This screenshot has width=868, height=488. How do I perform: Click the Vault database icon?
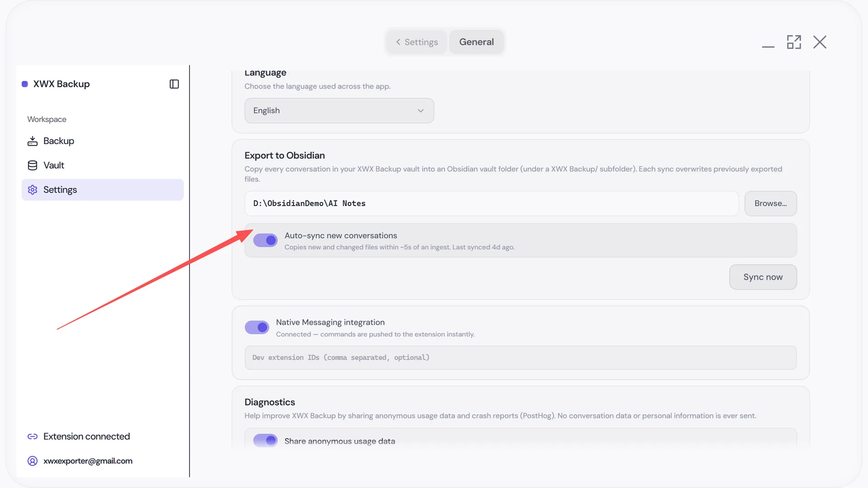coord(33,165)
